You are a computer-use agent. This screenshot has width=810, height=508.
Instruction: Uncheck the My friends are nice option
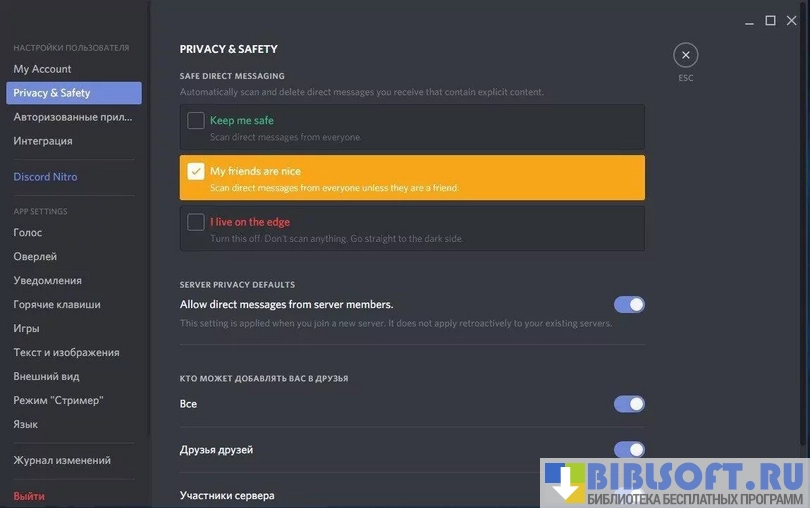[x=196, y=171]
